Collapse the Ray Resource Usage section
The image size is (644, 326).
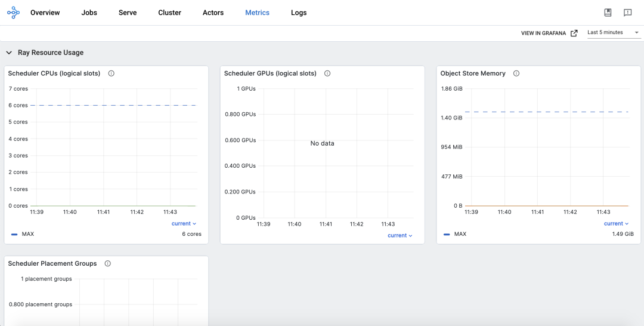[9, 53]
